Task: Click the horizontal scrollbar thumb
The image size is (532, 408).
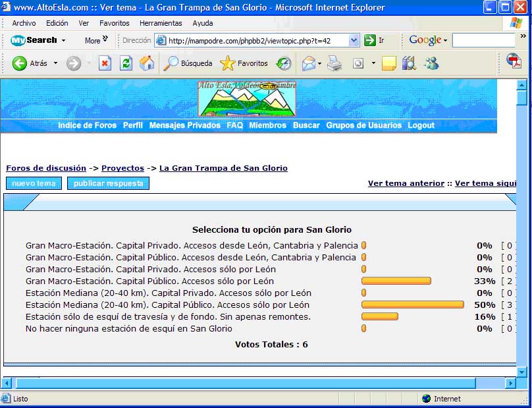Action: click(x=245, y=383)
